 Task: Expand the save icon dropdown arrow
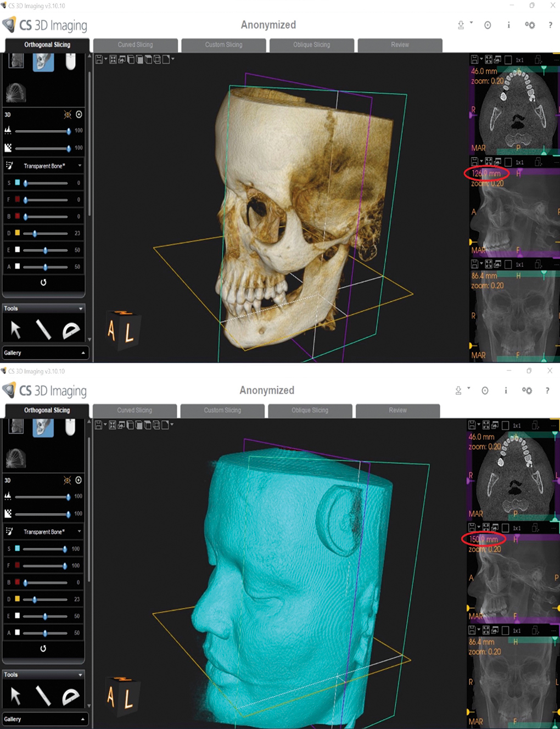tap(106, 58)
